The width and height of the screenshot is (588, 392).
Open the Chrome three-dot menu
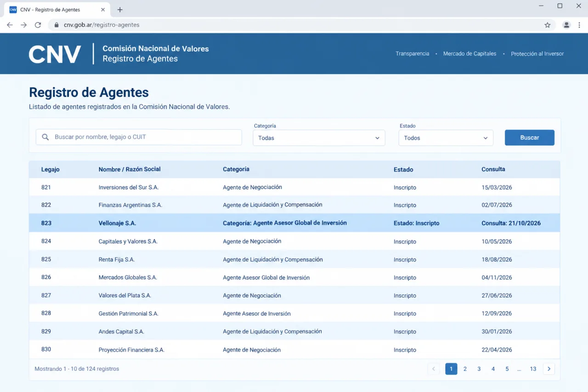click(x=579, y=25)
